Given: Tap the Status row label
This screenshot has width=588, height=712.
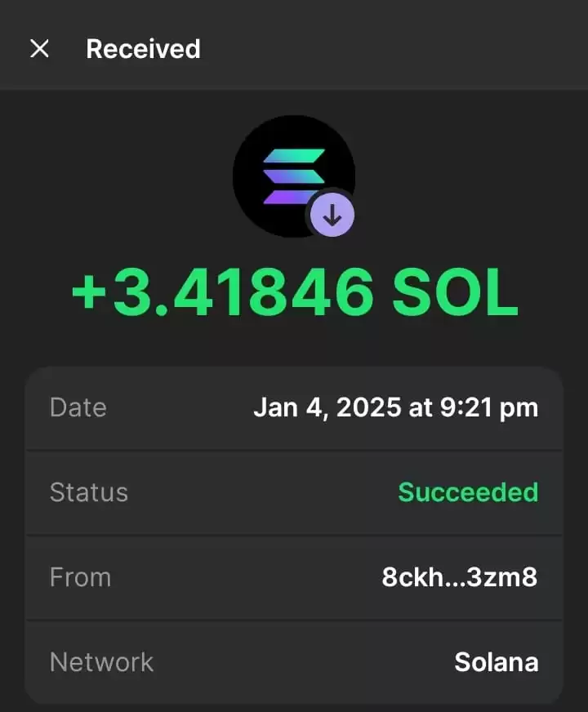Looking at the screenshot, I should pos(88,492).
